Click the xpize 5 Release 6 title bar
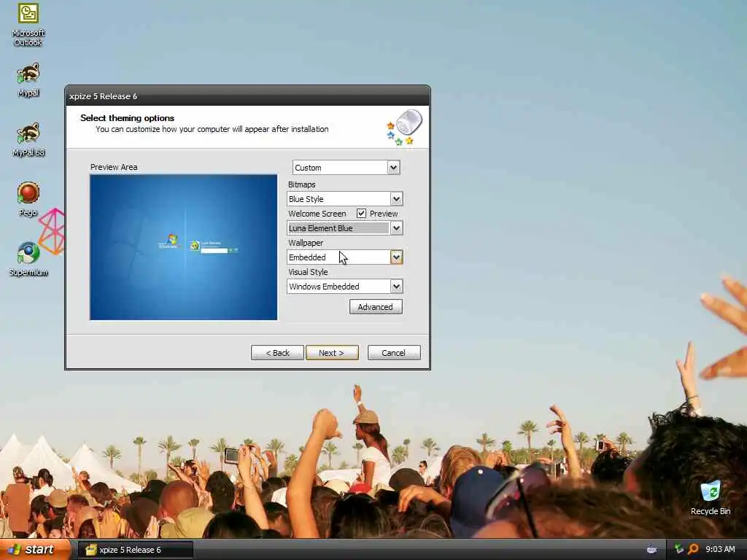The image size is (747, 560). click(x=247, y=96)
